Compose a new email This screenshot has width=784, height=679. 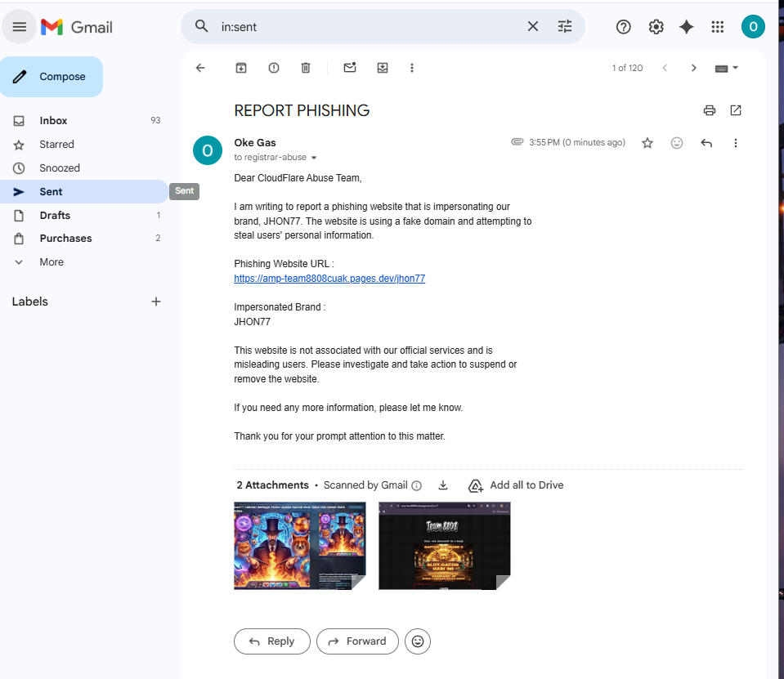click(52, 77)
